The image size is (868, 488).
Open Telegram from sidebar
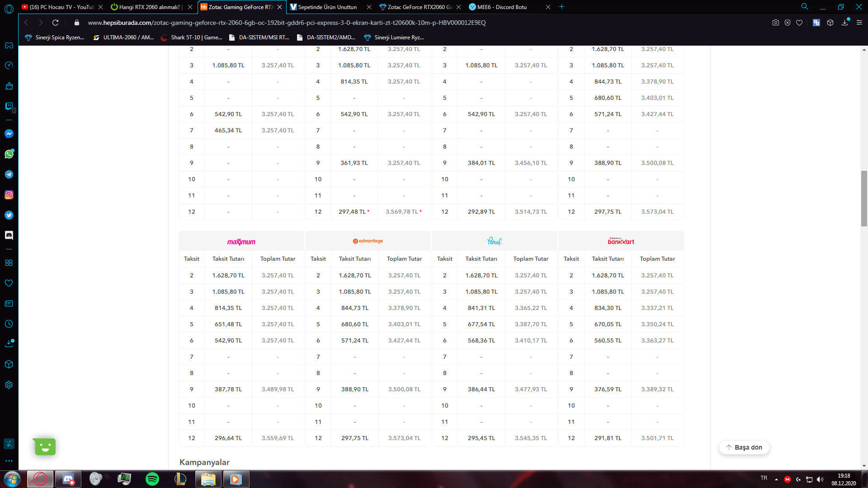coord(9,174)
